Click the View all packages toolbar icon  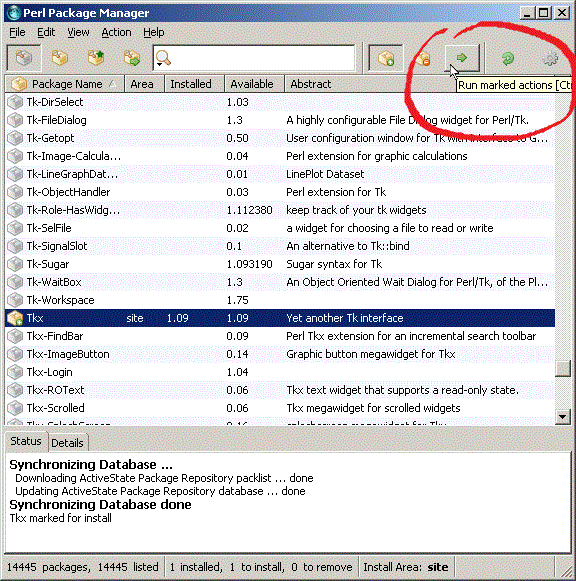(x=24, y=58)
